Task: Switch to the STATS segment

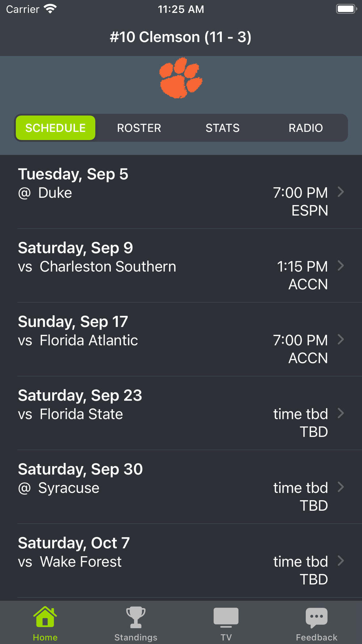Action: pyautogui.click(x=222, y=128)
